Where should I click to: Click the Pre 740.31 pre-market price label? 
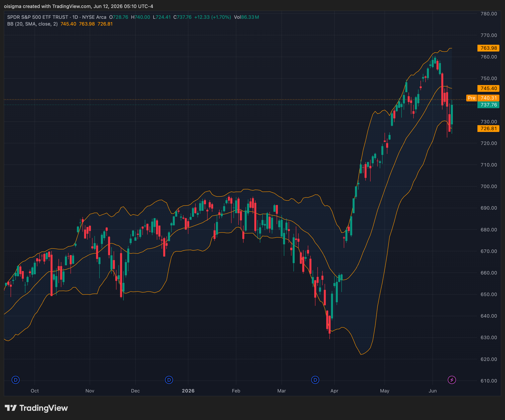click(483, 98)
